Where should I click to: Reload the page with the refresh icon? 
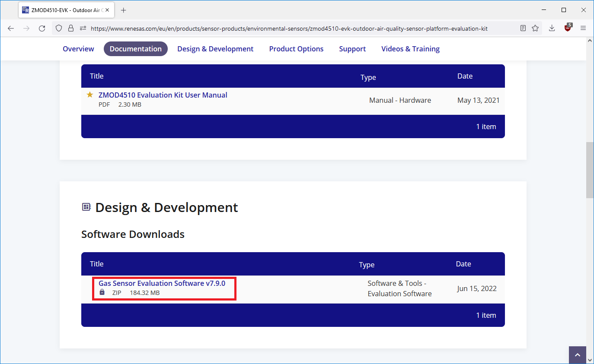[42, 28]
